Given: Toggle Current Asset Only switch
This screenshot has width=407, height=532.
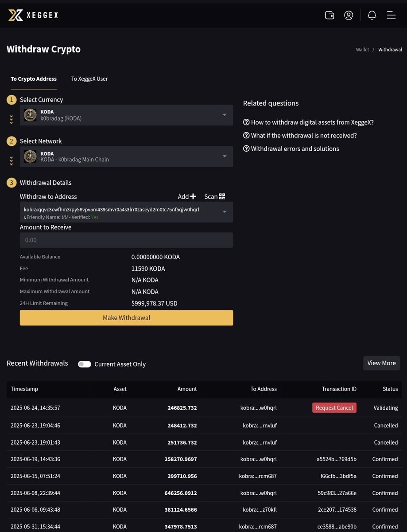Looking at the screenshot, I should (84, 364).
